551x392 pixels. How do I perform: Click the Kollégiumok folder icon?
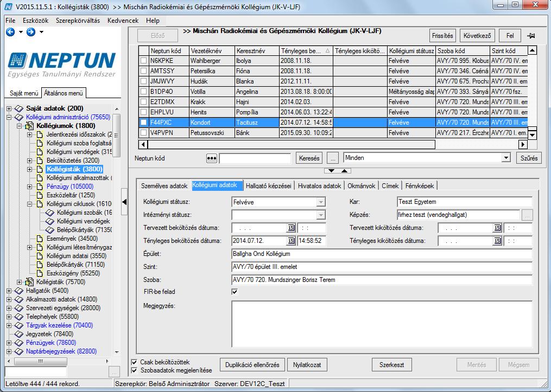(29, 126)
